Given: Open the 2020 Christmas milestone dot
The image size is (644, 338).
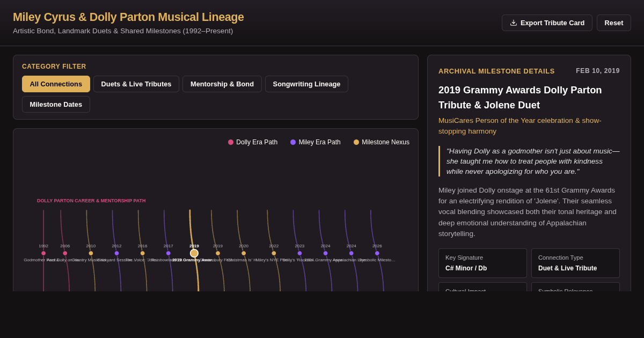Looking at the screenshot, I should point(244,253).
